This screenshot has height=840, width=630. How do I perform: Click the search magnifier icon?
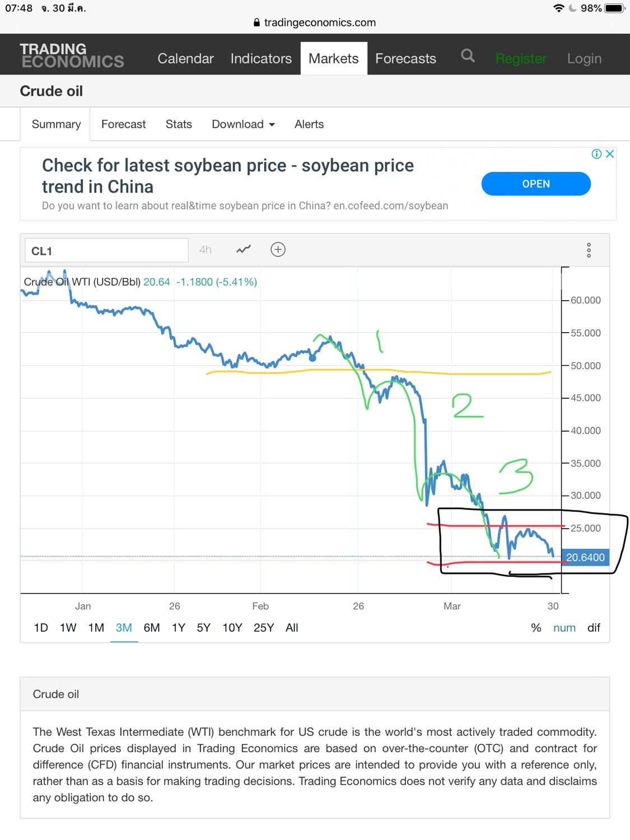[468, 56]
